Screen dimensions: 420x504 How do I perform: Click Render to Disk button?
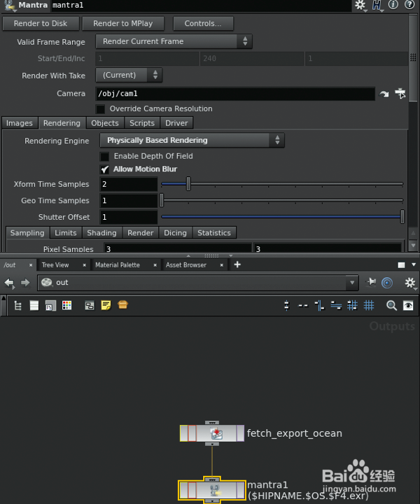tap(41, 24)
